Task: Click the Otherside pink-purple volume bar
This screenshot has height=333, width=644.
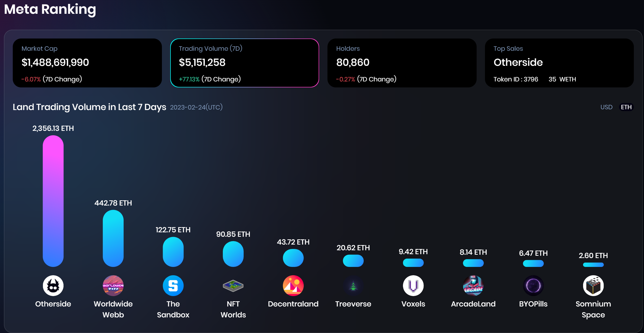Action: click(x=53, y=201)
